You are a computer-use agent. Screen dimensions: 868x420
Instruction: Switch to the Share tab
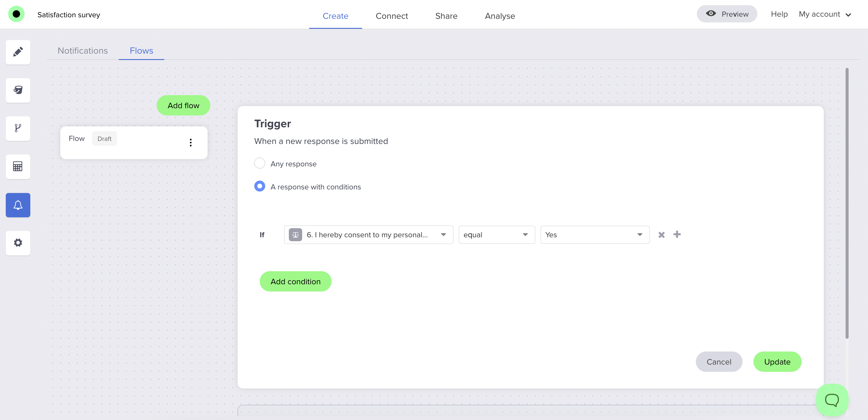click(x=446, y=16)
